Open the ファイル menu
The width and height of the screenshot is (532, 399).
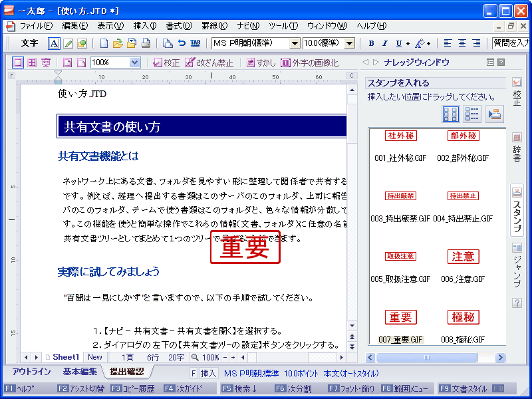[x=37, y=26]
